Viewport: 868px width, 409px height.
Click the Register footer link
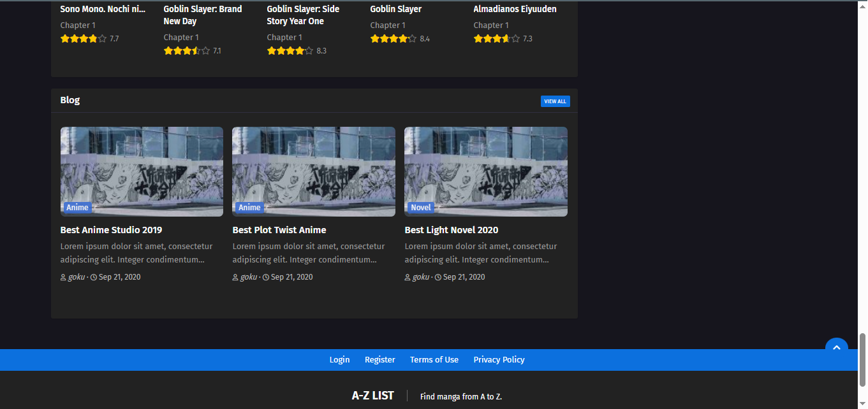click(380, 360)
